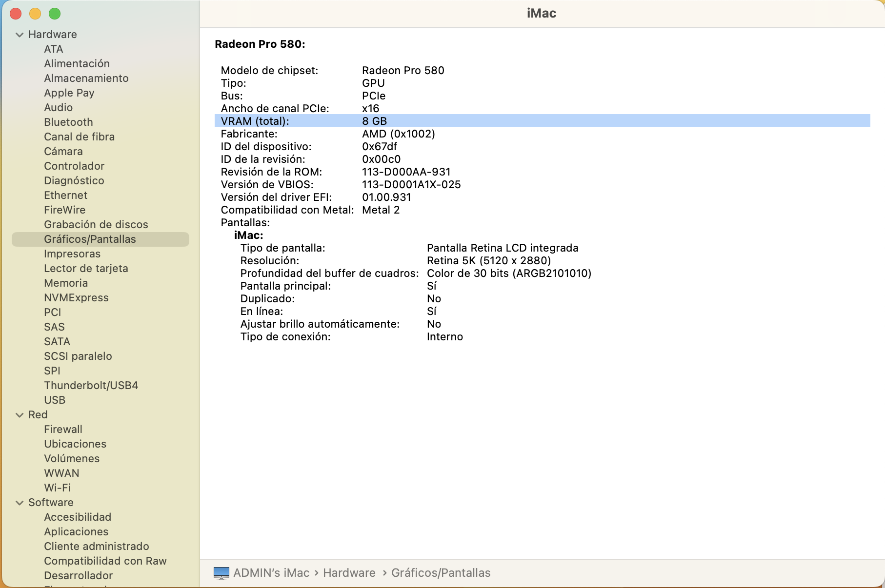Open the Thunderbolt/USB4 section

pos(91,385)
